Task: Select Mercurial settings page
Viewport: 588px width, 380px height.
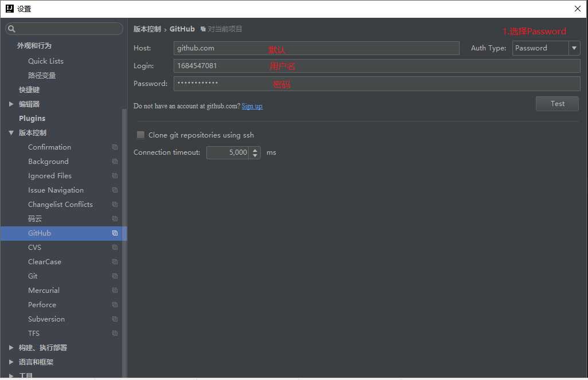Action: pyautogui.click(x=44, y=291)
